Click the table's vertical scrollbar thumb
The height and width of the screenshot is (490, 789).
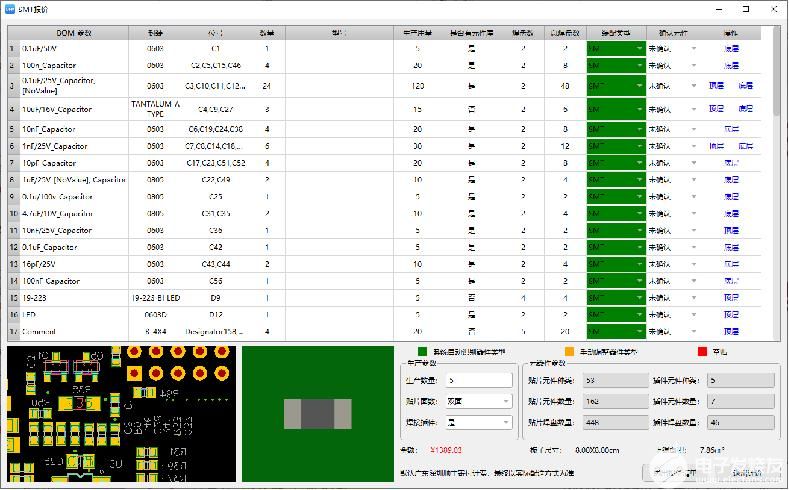(x=775, y=73)
